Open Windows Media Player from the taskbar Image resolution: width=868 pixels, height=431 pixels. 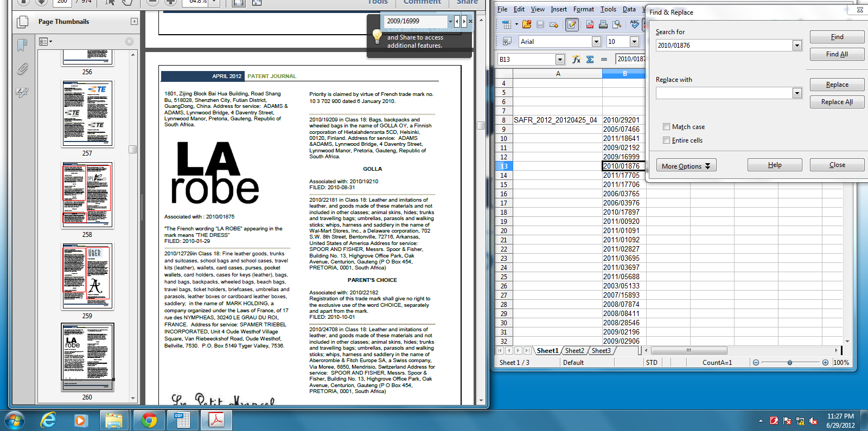(x=80, y=420)
